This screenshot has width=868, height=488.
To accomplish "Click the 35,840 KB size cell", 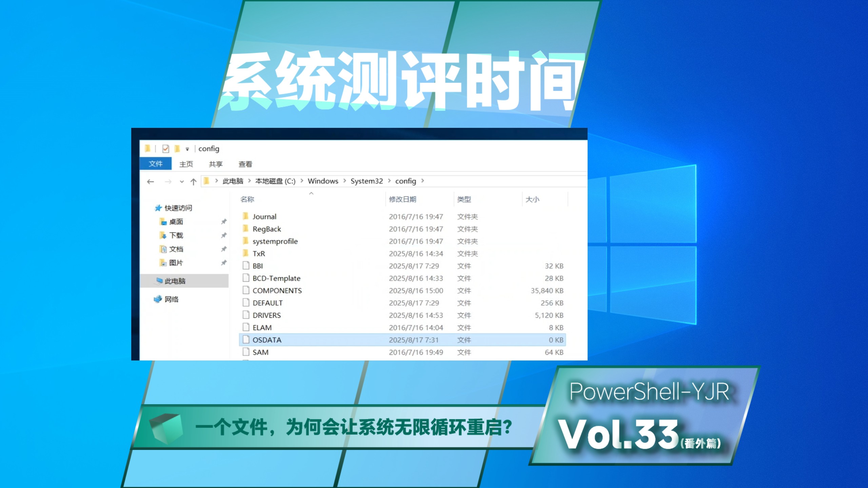I will click(547, 291).
